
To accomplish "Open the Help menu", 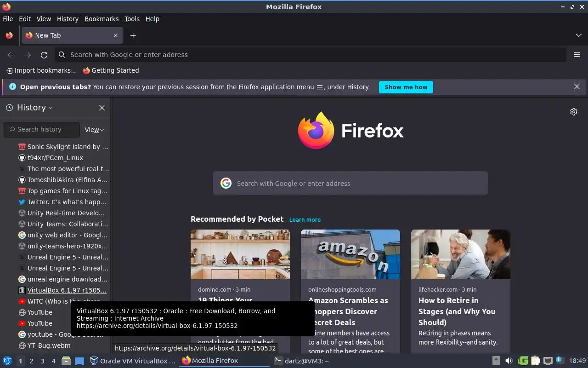I will click(153, 19).
